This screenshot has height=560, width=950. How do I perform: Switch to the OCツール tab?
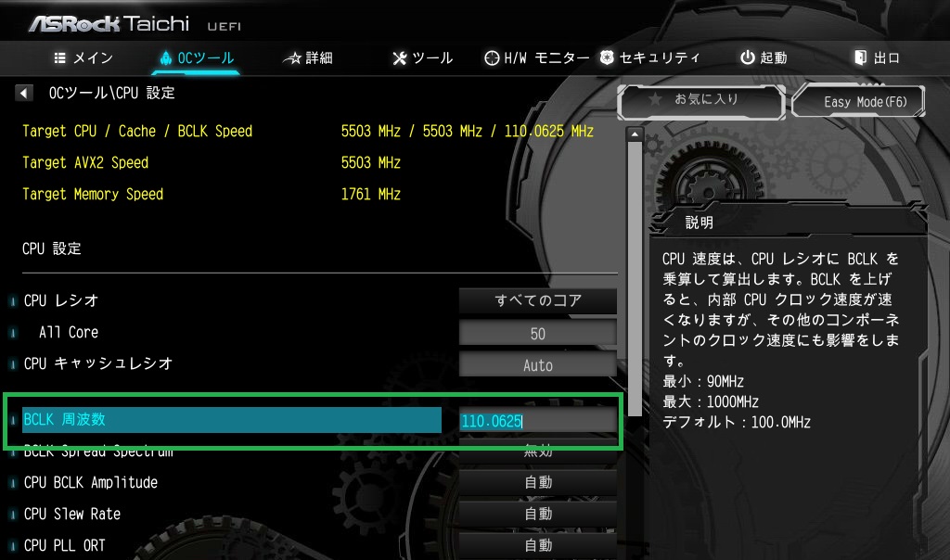(x=197, y=58)
